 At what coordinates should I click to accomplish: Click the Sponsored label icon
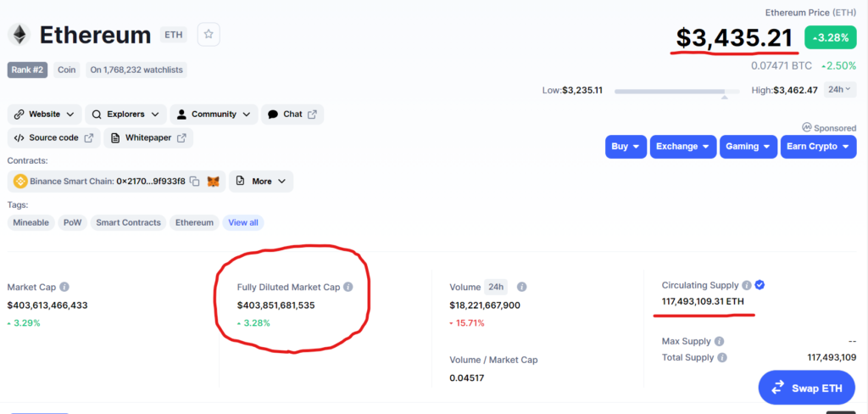[807, 127]
